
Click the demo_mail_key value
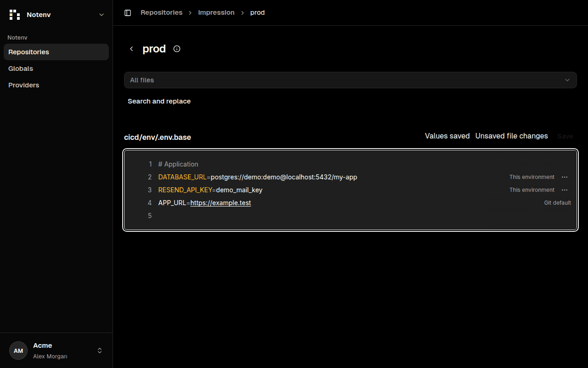click(x=239, y=190)
